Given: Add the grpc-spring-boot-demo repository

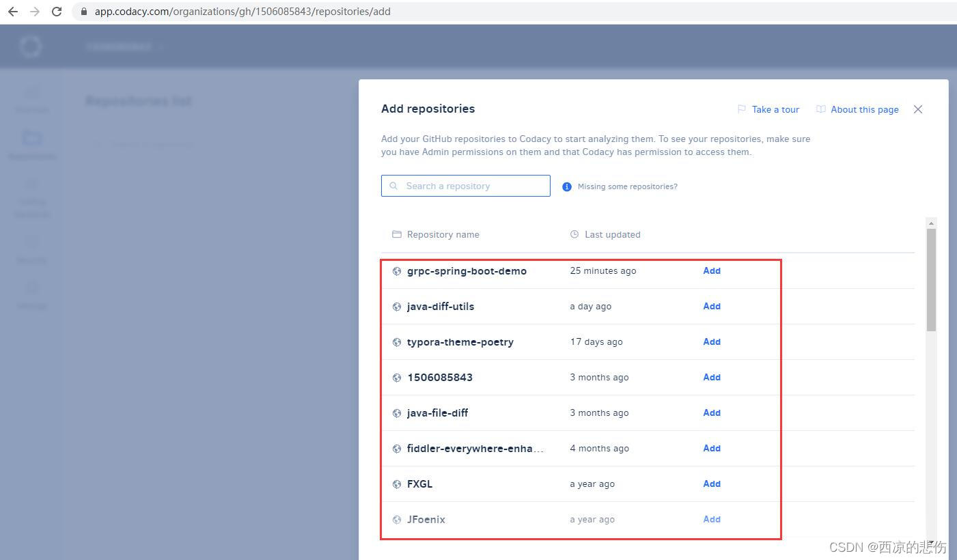Looking at the screenshot, I should (712, 270).
